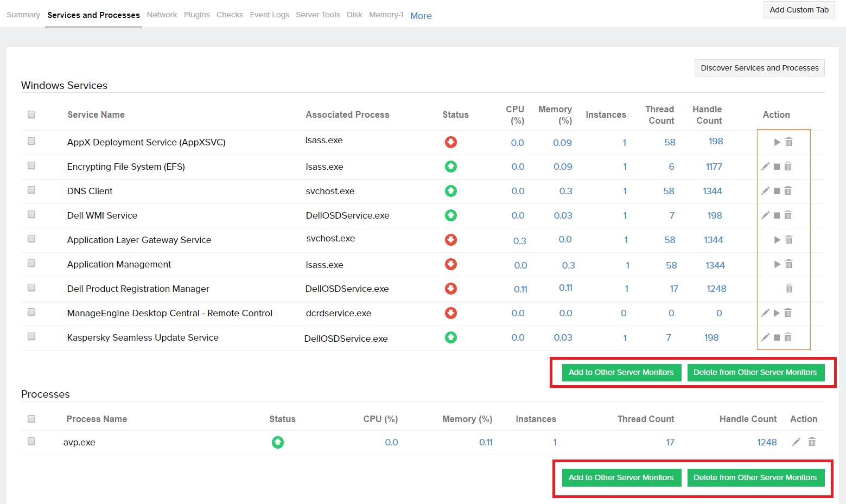Start ManageEngine Desktop Central - Remote Control
This screenshot has height=504, width=846.
[777, 313]
